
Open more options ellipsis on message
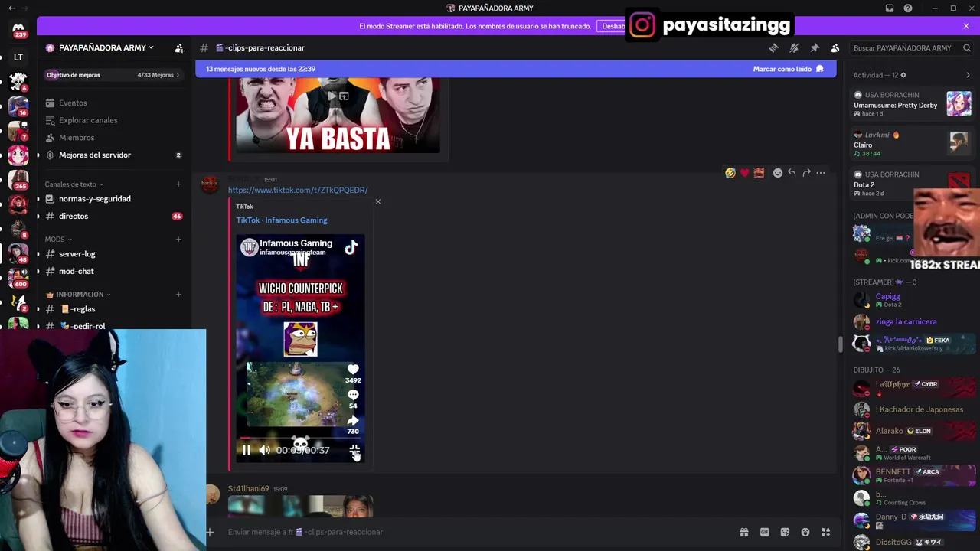[821, 173]
